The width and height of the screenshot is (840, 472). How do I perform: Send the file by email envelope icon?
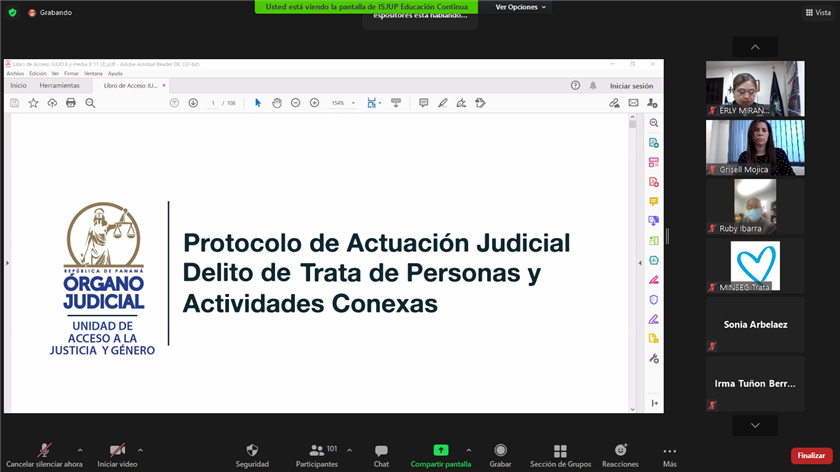pyautogui.click(x=633, y=103)
